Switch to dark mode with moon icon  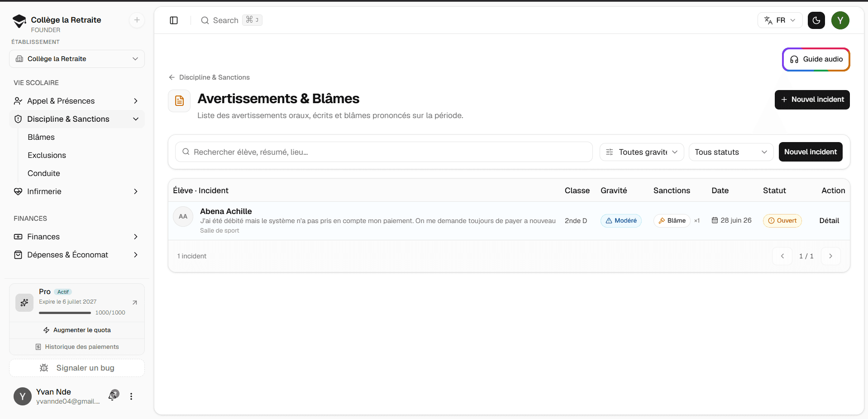816,20
